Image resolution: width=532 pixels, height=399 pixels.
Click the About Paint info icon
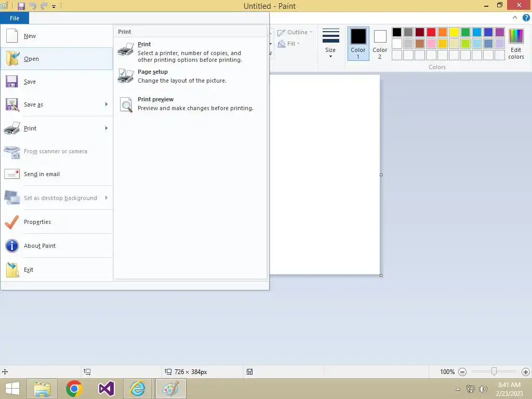pos(12,246)
